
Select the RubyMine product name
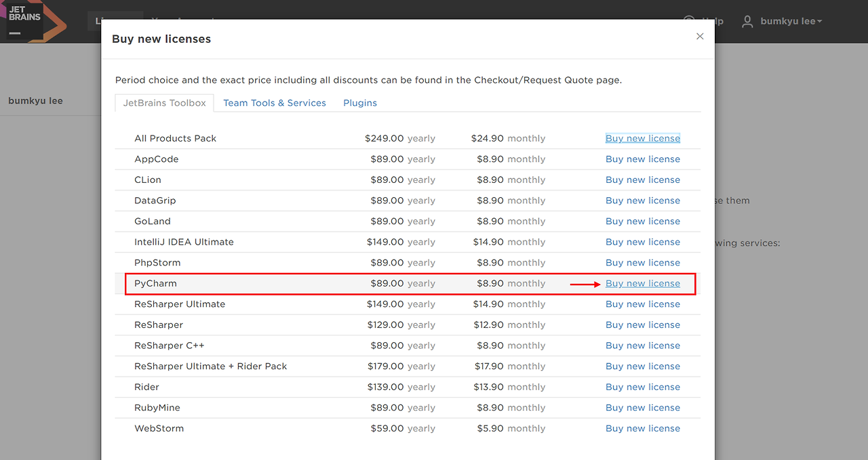157,408
